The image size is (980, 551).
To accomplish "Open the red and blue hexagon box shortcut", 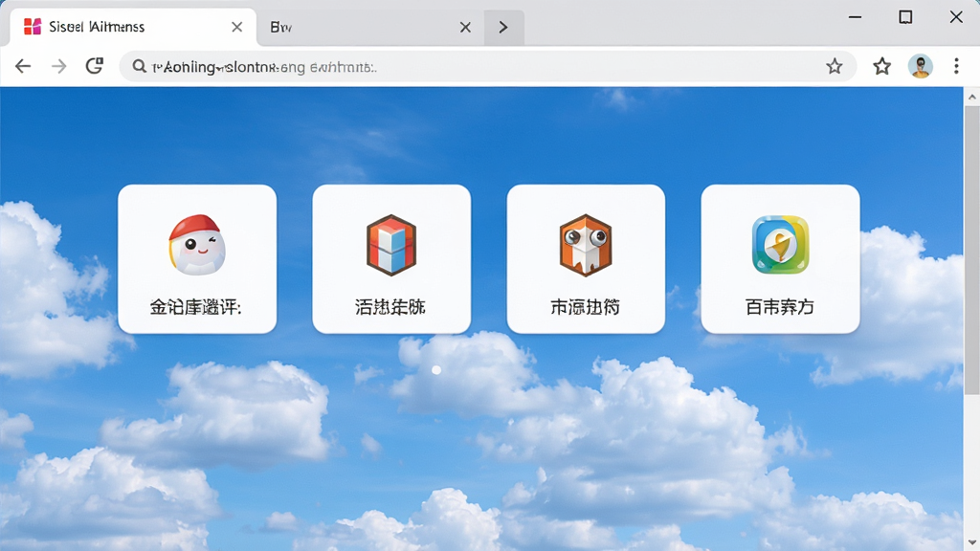I will point(391,258).
